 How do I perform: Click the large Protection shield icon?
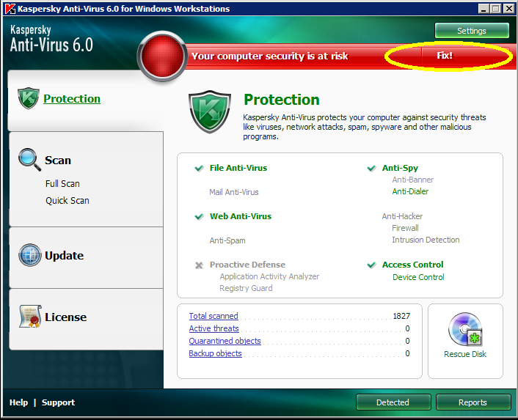(209, 111)
